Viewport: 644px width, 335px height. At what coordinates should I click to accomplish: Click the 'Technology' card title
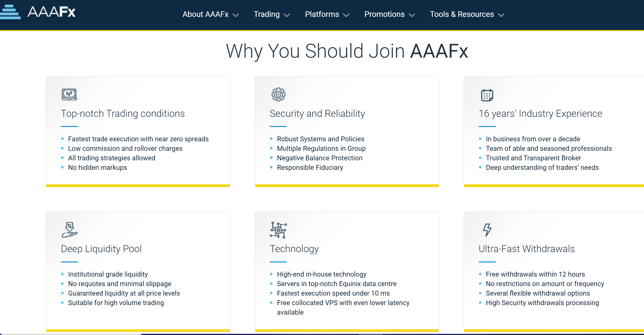tap(294, 249)
